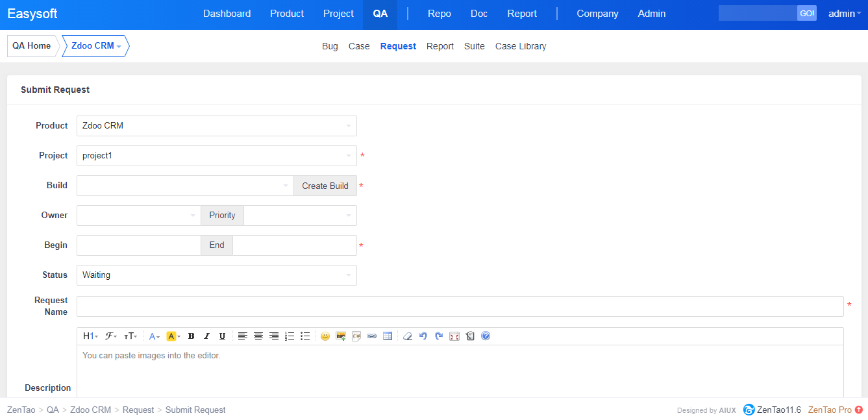Open the Product menu
The width and height of the screenshot is (868, 420).
(x=287, y=14)
